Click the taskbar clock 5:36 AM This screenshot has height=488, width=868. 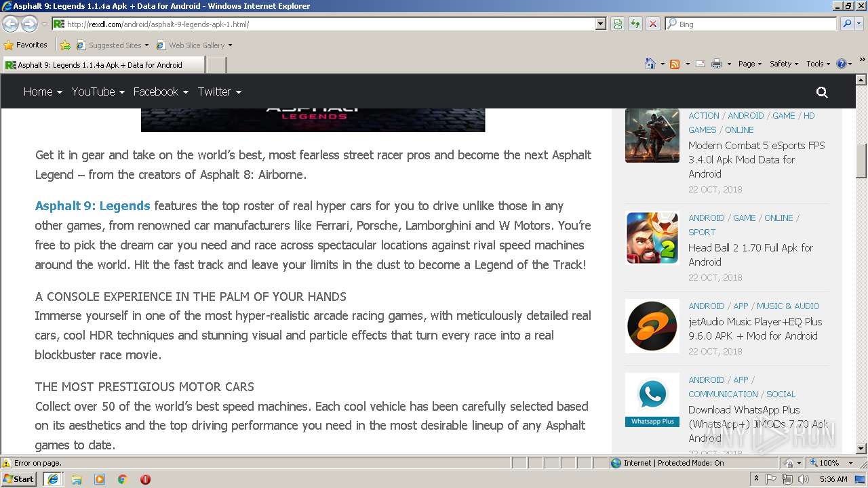[833, 479]
